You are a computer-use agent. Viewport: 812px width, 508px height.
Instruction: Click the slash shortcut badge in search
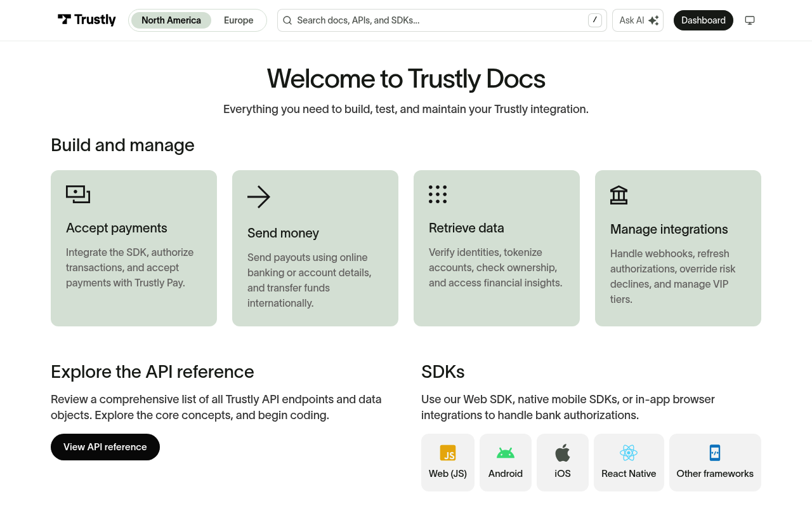(594, 20)
